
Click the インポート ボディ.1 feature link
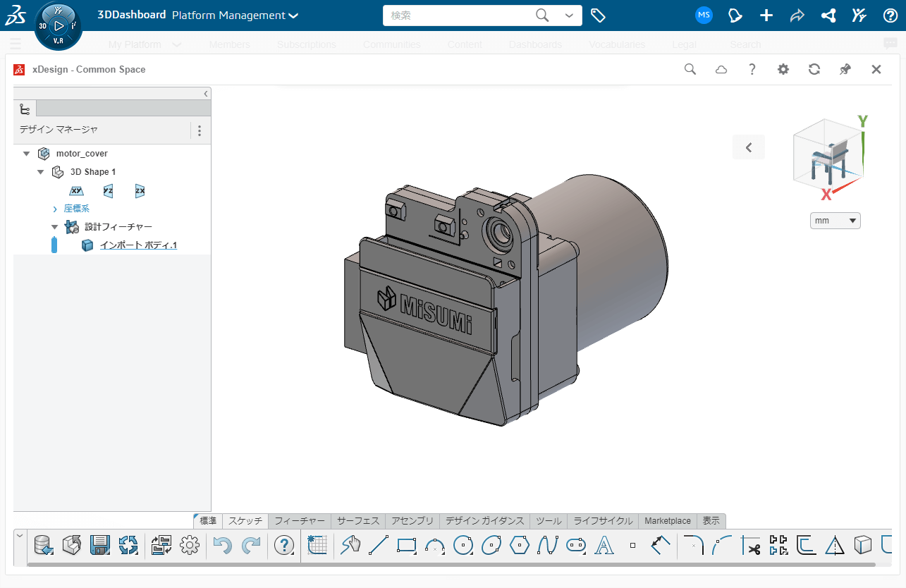(139, 245)
